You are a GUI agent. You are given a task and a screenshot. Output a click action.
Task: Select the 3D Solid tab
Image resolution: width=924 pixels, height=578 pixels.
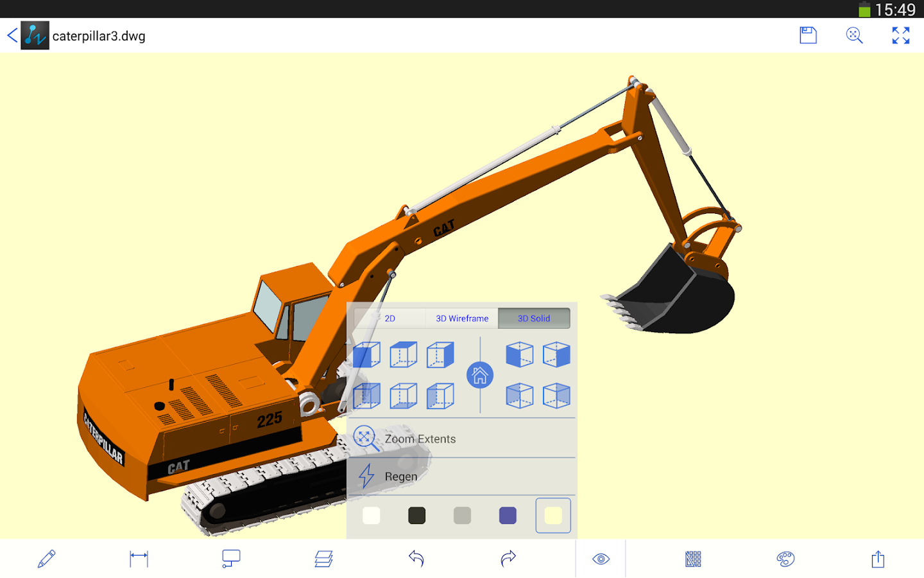click(x=534, y=319)
